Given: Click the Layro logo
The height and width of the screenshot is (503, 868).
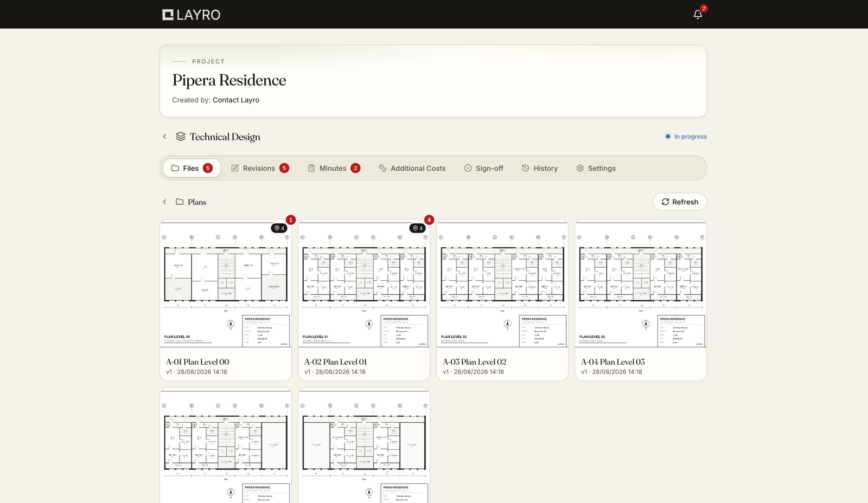Looking at the screenshot, I should pyautogui.click(x=192, y=15).
